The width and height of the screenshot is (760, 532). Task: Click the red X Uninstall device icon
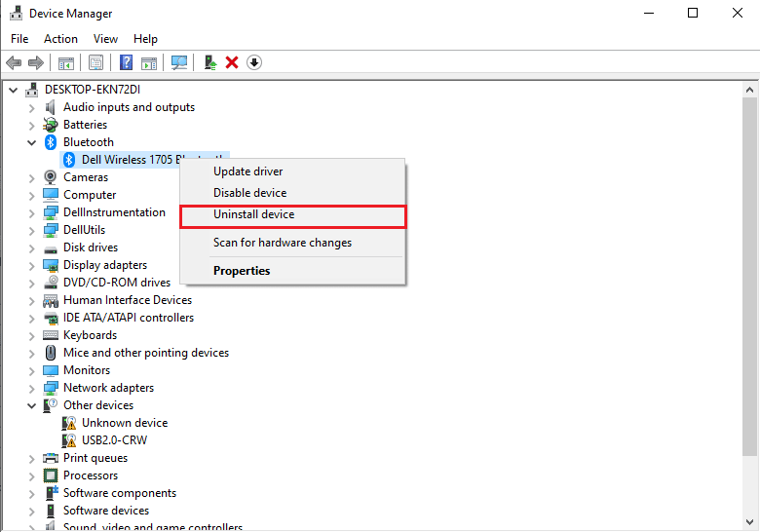232,62
